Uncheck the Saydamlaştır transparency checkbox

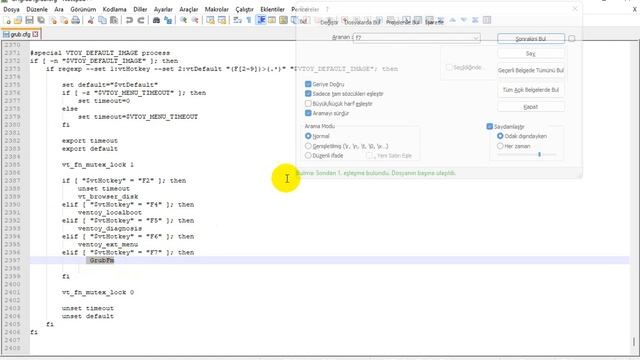click(490, 127)
